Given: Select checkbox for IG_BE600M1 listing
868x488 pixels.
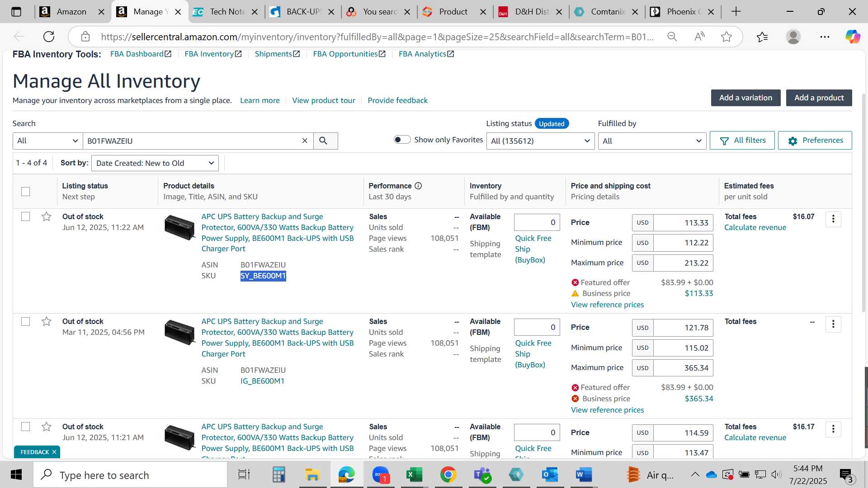Looking at the screenshot, I should (x=26, y=322).
